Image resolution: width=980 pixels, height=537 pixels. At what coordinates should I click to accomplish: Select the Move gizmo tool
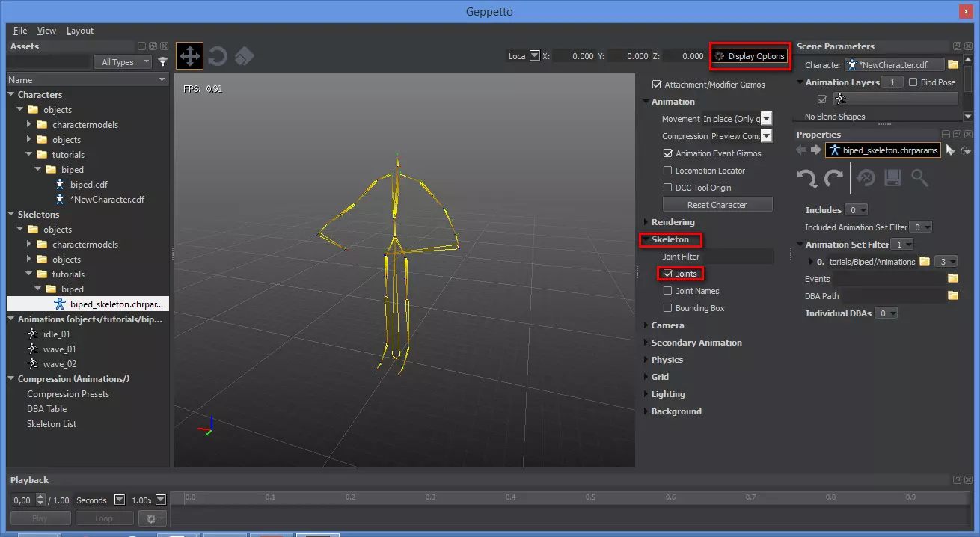(x=189, y=55)
